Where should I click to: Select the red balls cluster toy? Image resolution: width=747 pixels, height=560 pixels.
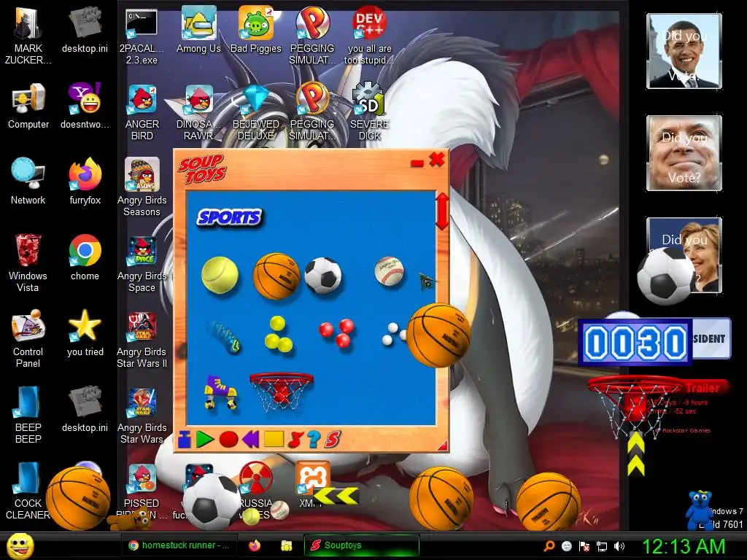[x=336, y=332]
